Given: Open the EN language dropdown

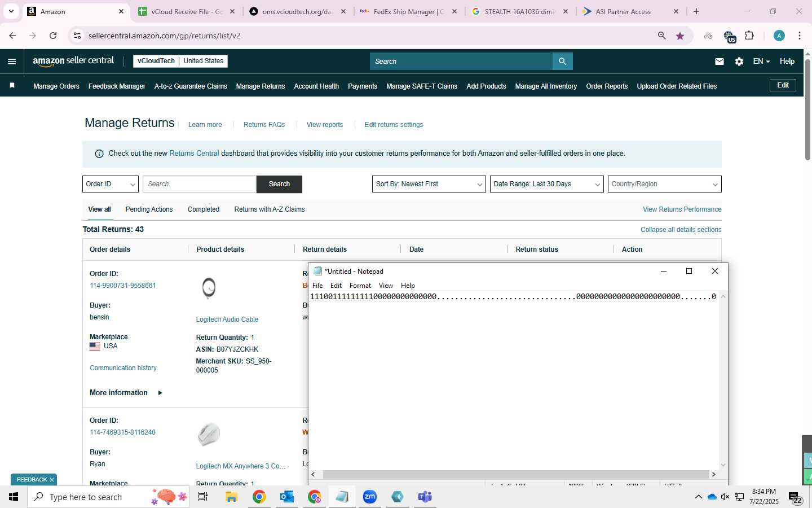Looking at the screenshot, I should [761, 62].
